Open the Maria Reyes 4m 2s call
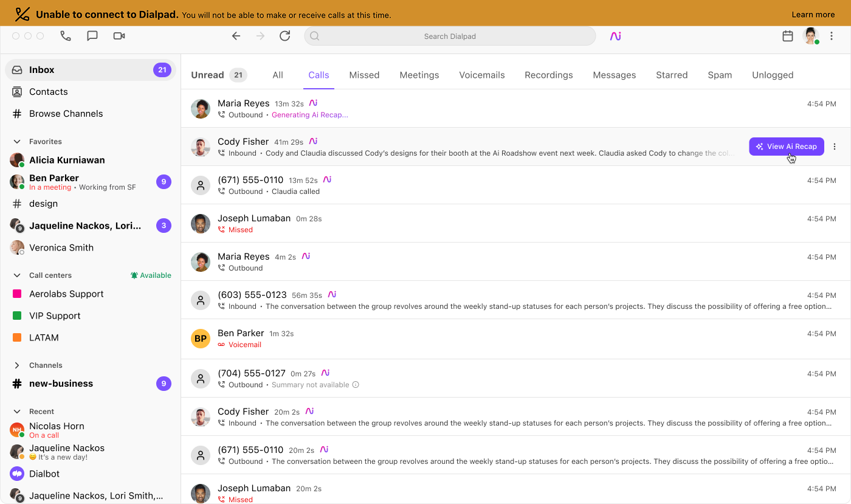851x504 pixels. point(515,262)
